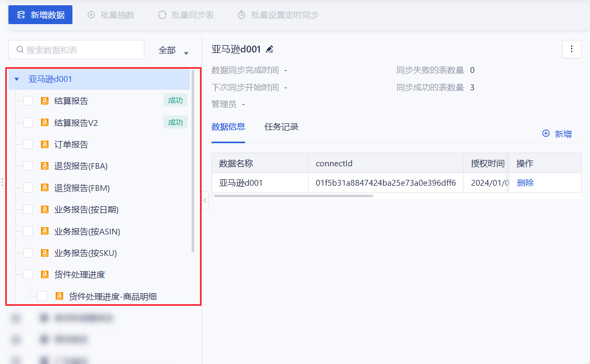Open the 结算报告V2 table
Screen dimensions: 590x364
(76, 123)
